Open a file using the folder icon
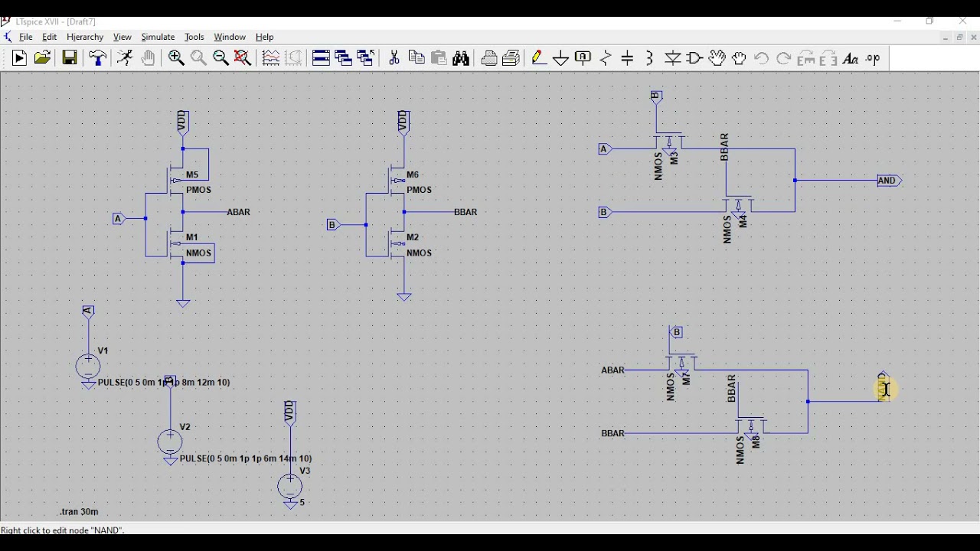Image resolution: width=980 pixels, height=551 pixels. click(43, 58)
